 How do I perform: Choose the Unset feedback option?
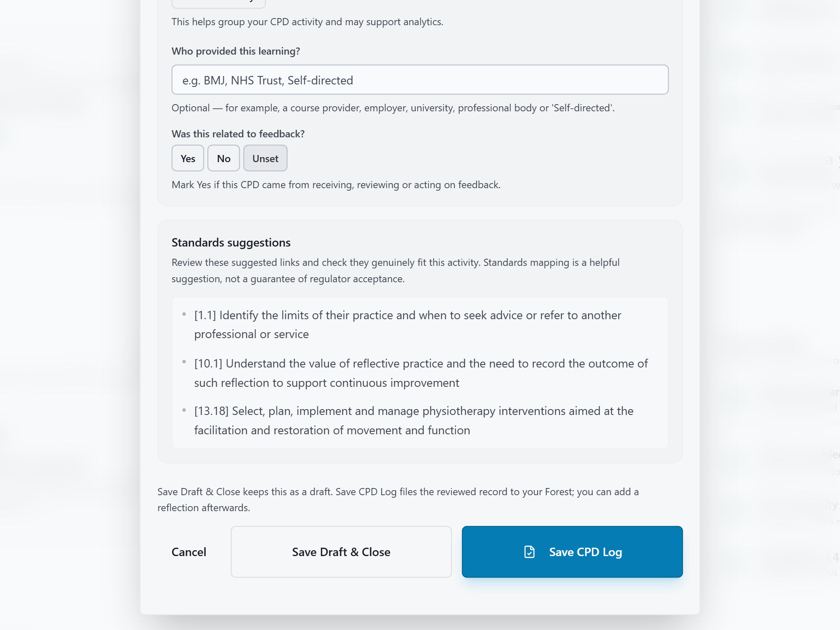(x=265, y=158)
